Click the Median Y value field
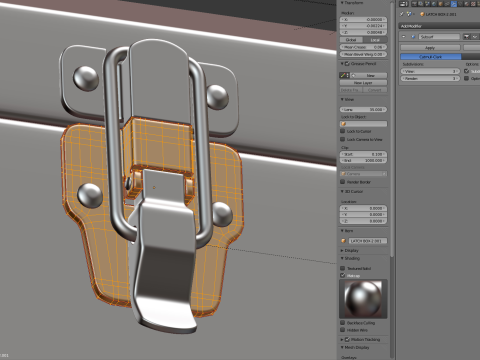Screen dimensions: 480x360 (x=363, y=26)
